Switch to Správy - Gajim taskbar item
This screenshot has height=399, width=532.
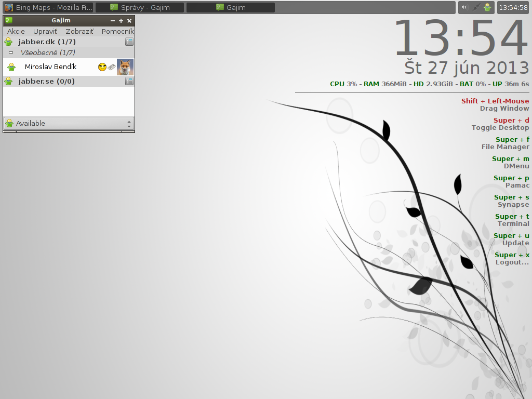coord(140,7)
